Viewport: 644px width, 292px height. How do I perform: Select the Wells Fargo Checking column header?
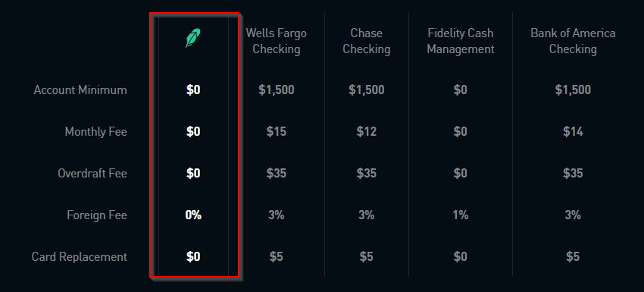tap(277, 41)
